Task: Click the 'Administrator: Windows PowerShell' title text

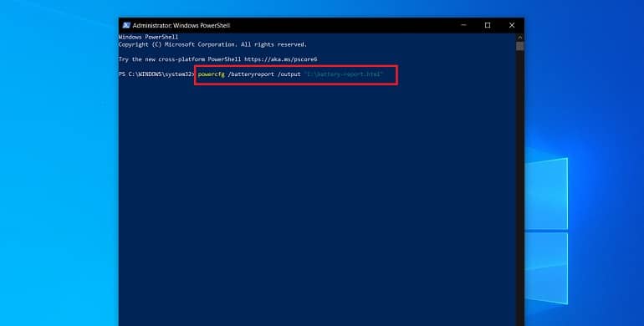Action: [x=181, y=25]
